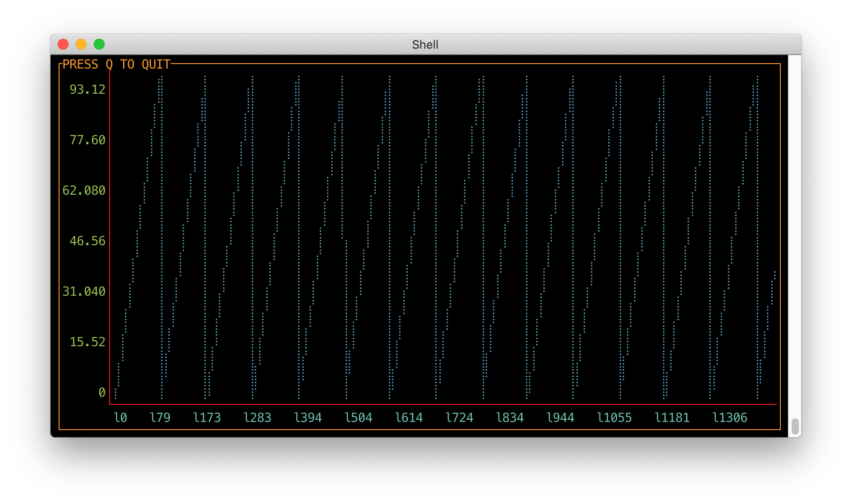Click the green zoom button
The width and height of the screenshot is (852, 504).
click(98, 44)
